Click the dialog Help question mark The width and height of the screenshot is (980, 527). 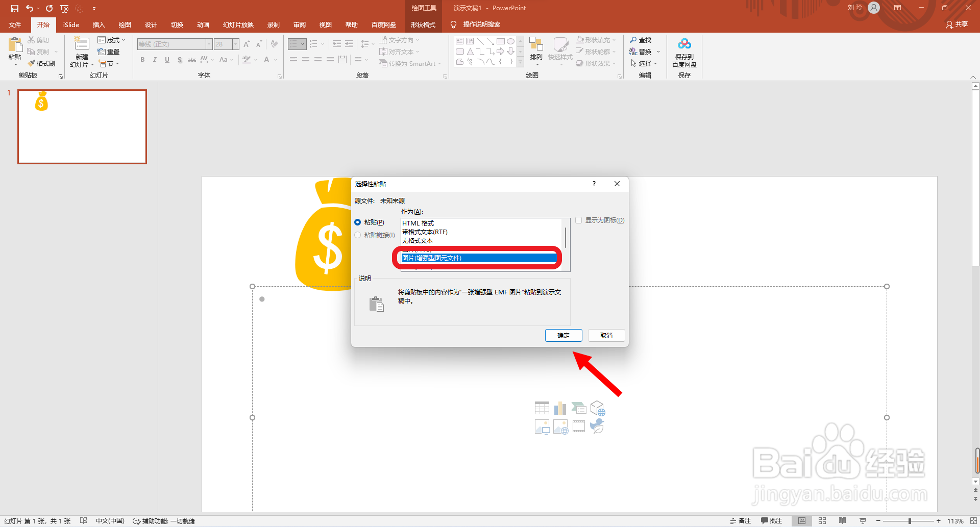pos(594,184)
